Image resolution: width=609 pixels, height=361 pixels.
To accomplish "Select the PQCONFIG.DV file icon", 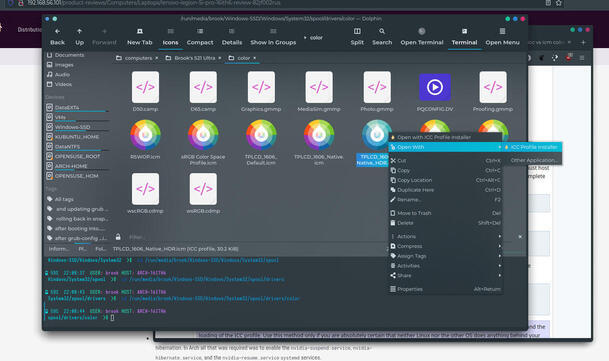I will (435, 92).
